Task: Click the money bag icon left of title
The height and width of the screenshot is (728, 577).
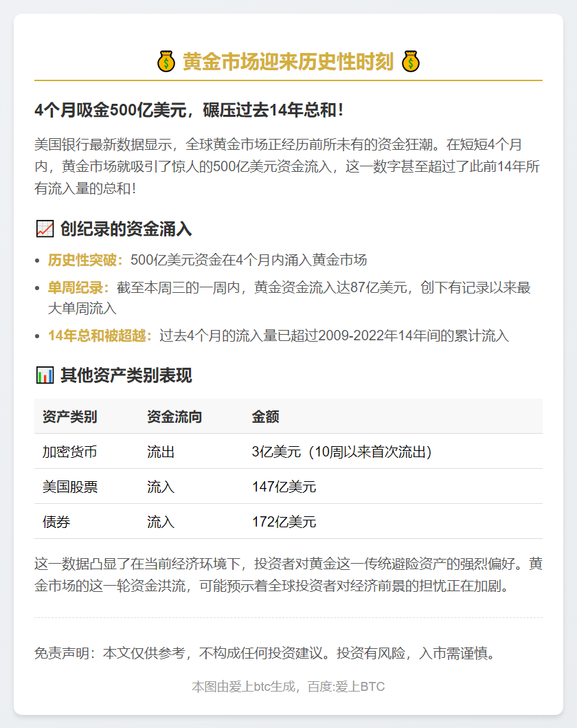Action: [166, 62]
